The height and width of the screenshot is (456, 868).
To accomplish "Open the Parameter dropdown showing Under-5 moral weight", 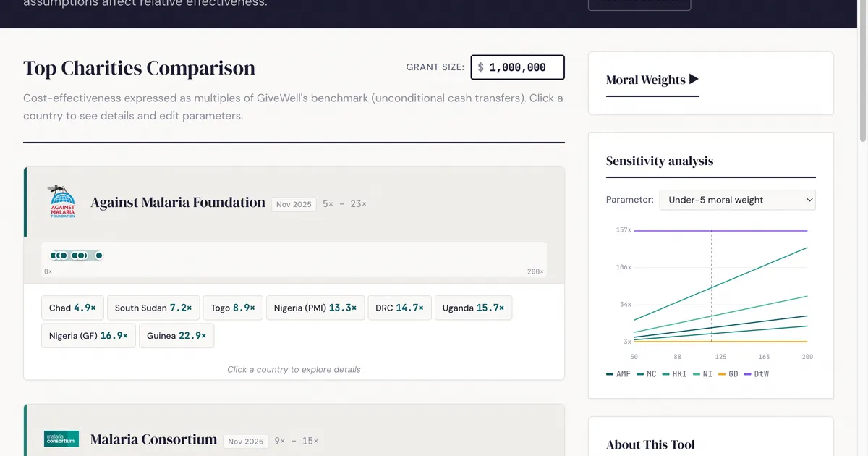I will coord(737,200).
